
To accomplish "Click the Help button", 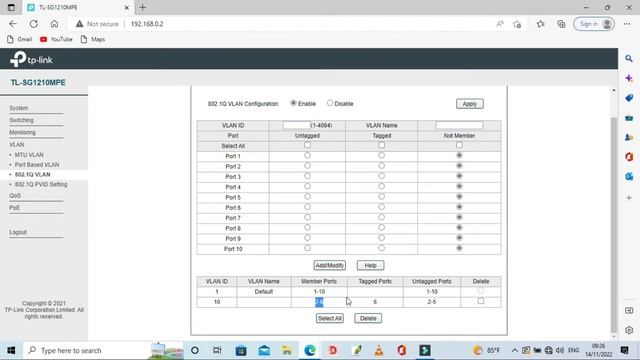I will click(x=370, y=265).
